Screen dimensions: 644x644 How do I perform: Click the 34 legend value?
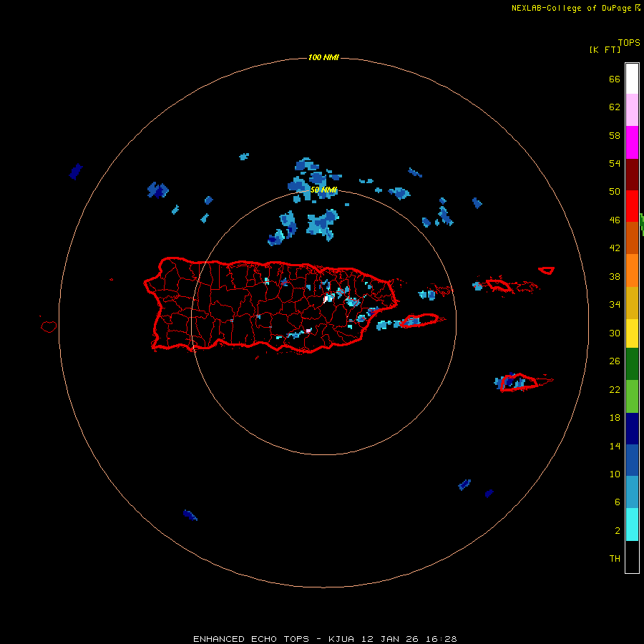point(615,305)
